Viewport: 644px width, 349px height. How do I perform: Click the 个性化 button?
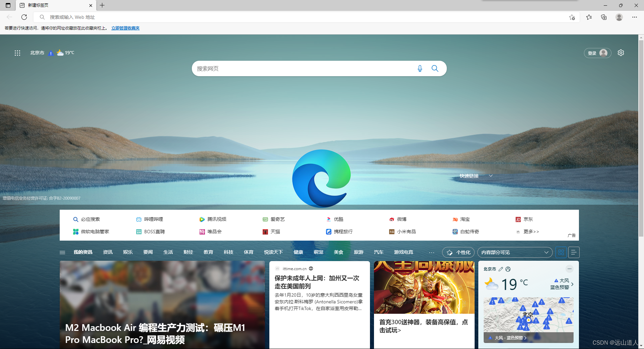tap(458, 252)
